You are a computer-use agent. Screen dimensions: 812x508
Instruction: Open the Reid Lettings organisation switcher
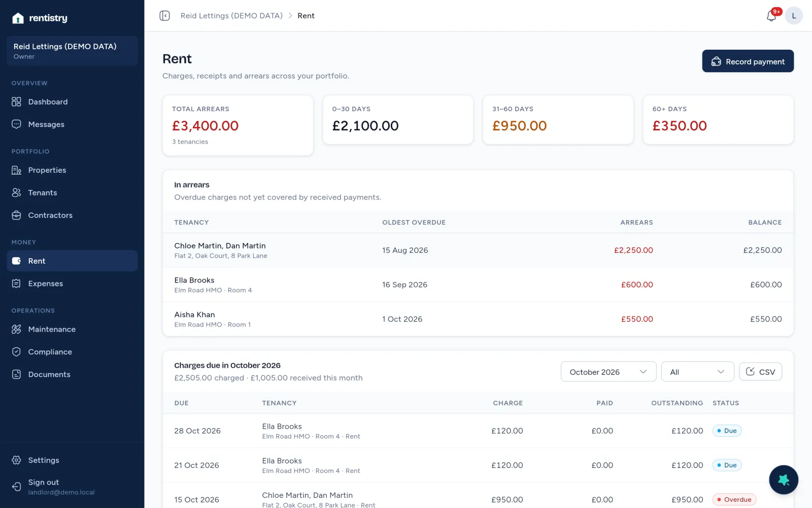[x=72, y=51]
